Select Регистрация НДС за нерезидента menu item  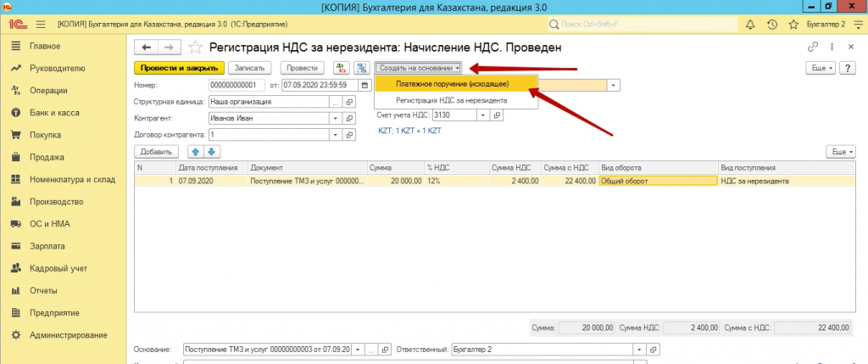pos(456,100)
